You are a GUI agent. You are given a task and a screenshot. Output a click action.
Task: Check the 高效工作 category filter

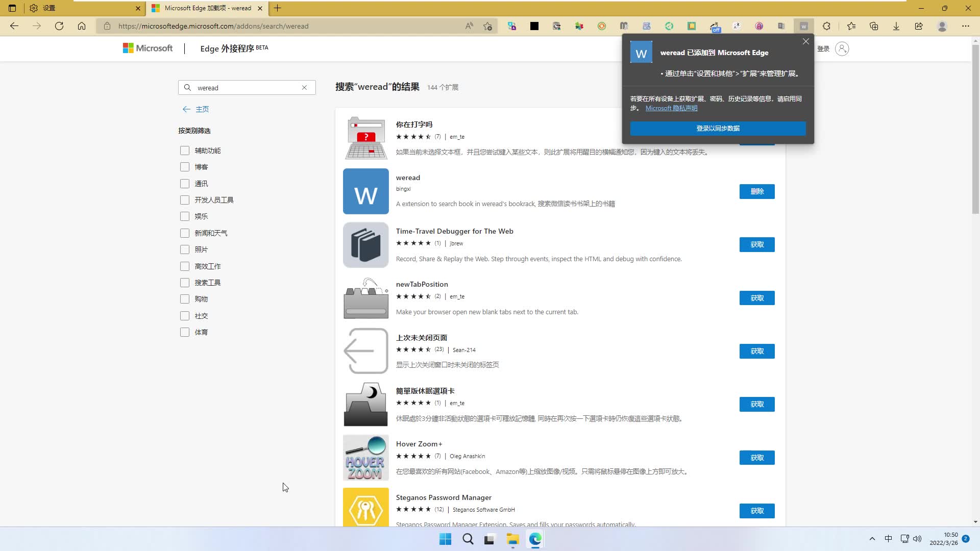point(185,266)
